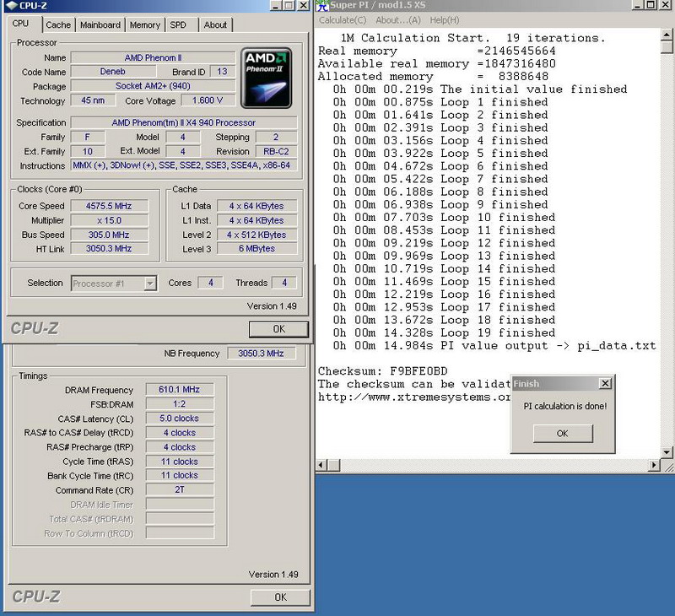
Task: Click OK in the top CPU-Z window
Action: point(278,329)
